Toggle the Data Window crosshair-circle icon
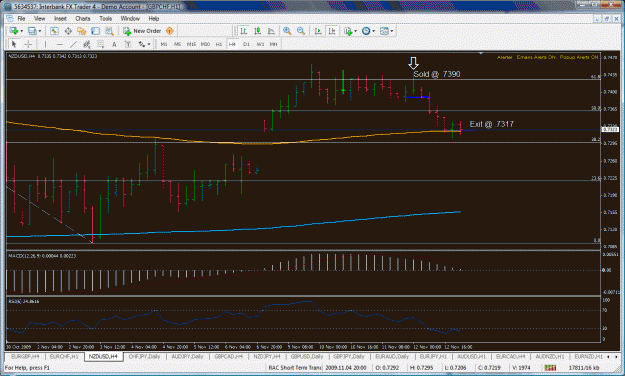The height and width of the screenshot is (376, 625). coord(68,31)
